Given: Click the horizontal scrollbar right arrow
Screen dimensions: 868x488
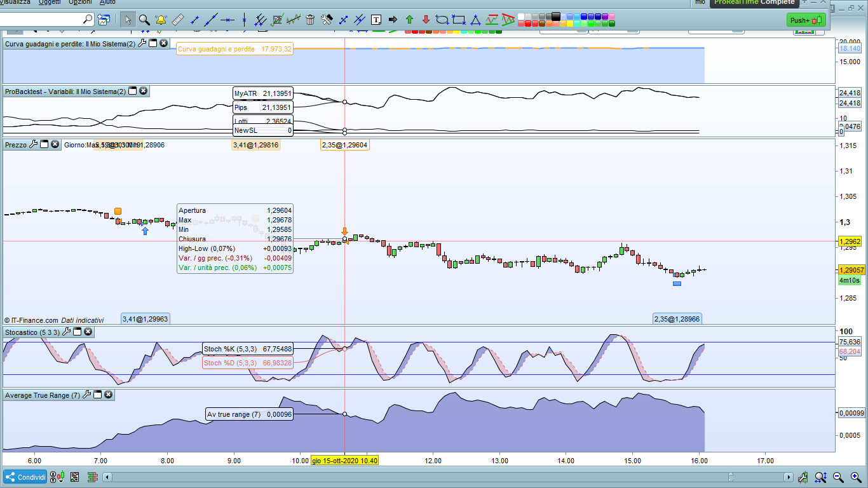Looking at the screenshot, I should pyautogui.click(x=789, y=477).
